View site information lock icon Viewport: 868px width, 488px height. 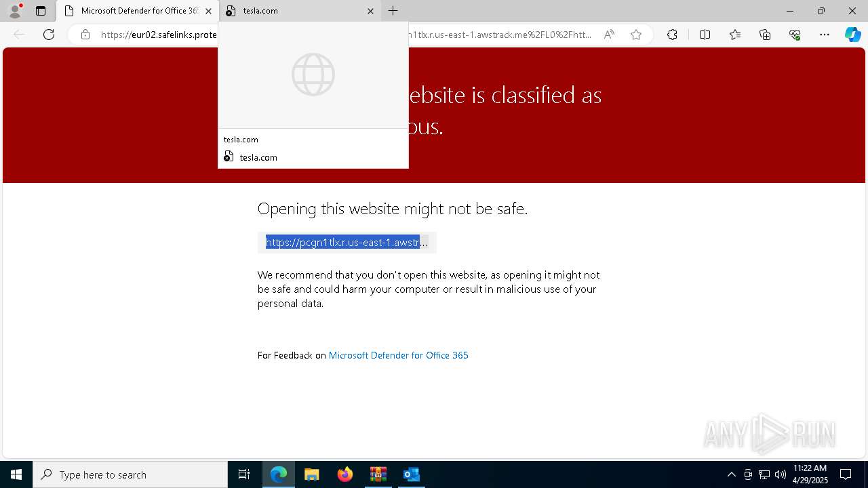click(85, 35)
